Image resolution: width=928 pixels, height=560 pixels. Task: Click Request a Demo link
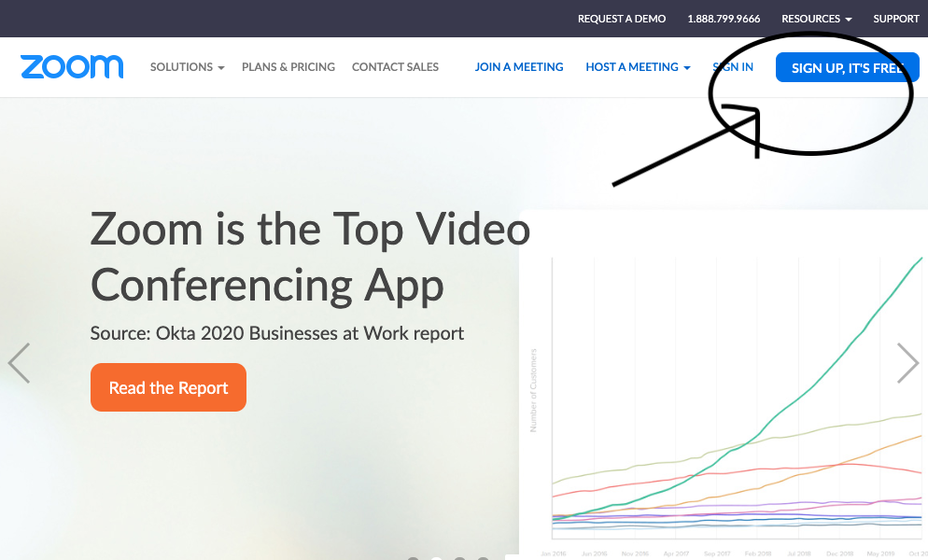point(622,19)
